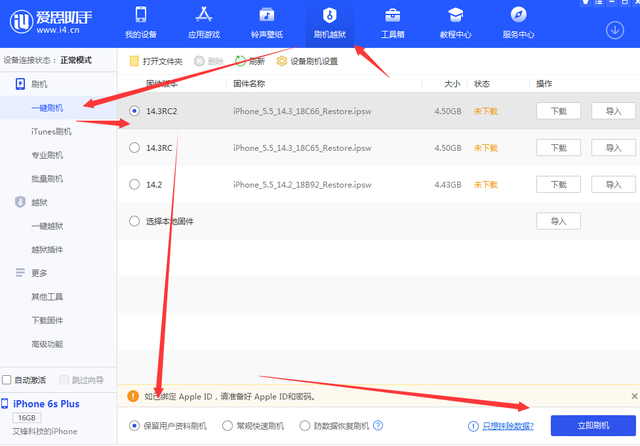The width and height of the screenshot is (640, 446).
Task: Choose 常规快速刷机 flash mode
Action: pyautogui.click(x=227, y=426)
